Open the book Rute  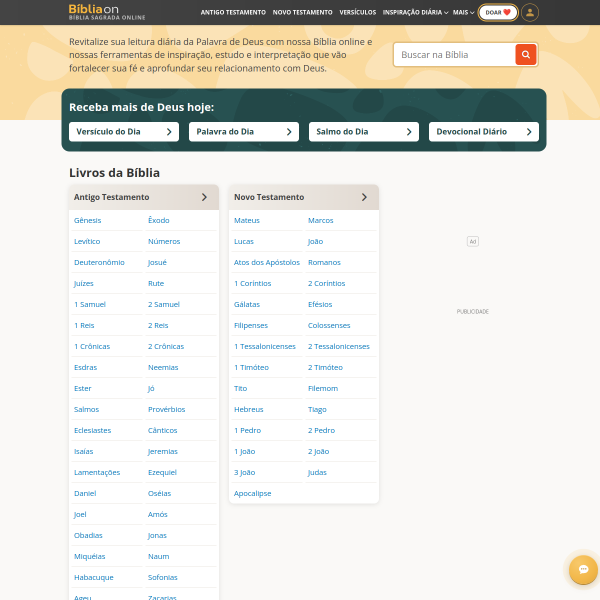click(x=156, y=284)
